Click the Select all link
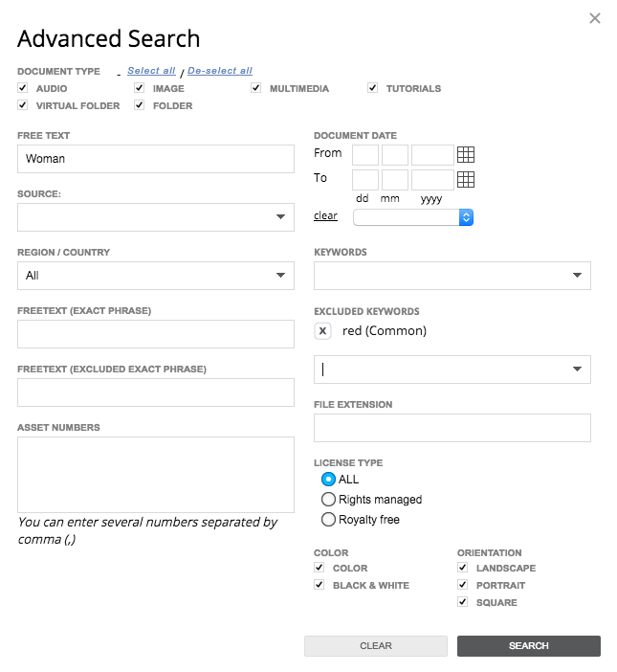 151,71
